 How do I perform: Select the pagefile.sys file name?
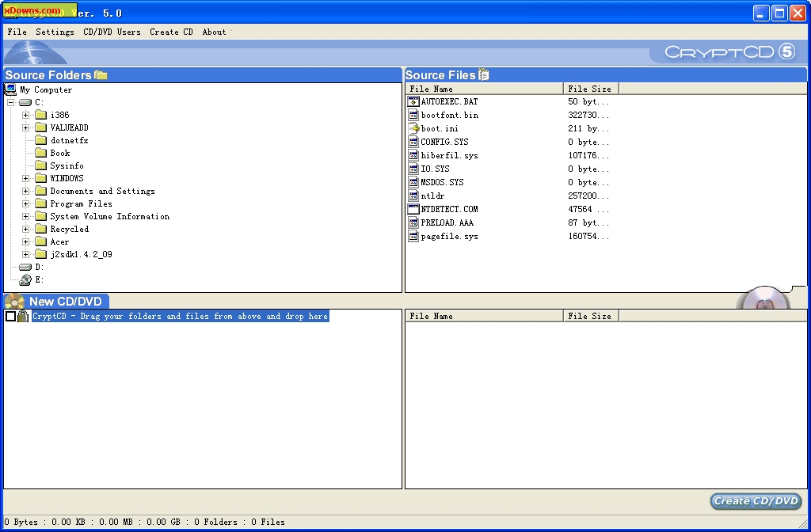tap(450, 236)
